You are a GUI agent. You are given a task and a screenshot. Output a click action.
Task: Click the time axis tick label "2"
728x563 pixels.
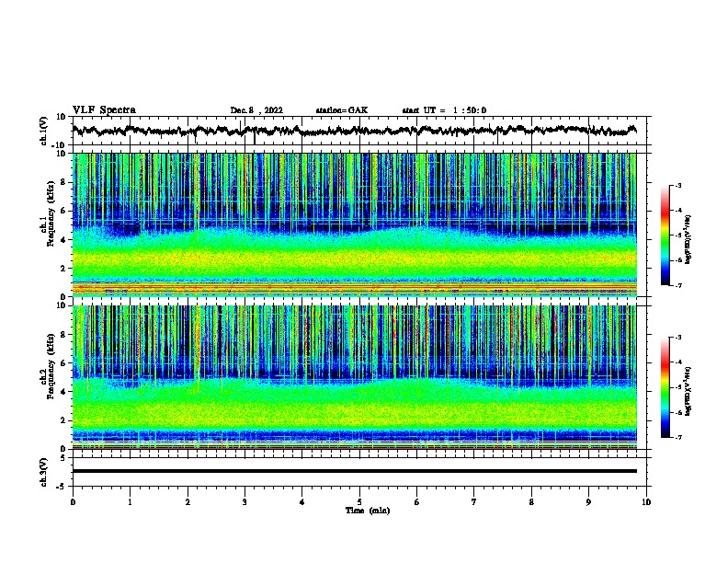click(x=188, y=501)
